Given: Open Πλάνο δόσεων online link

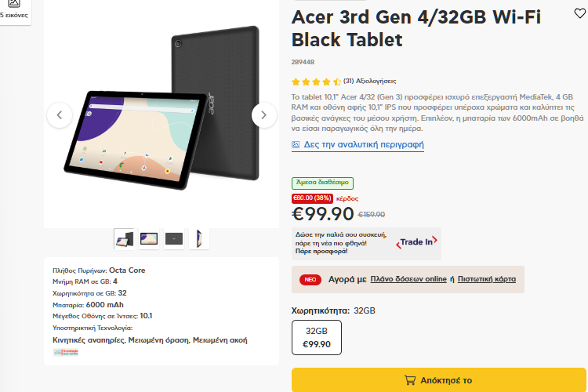Looking at the screenshot, I should pyautogui.click(x=408, y=279).
